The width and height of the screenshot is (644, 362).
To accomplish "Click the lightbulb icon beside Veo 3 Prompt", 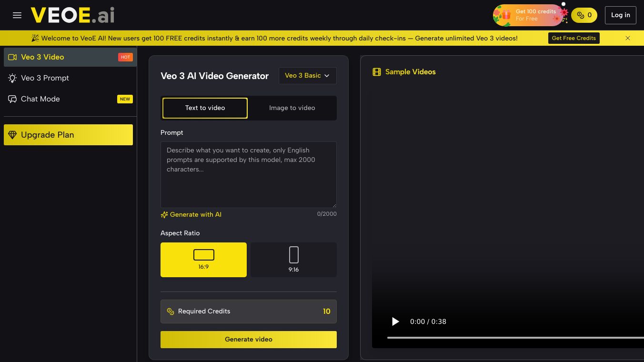I will (x=12, y=78).
